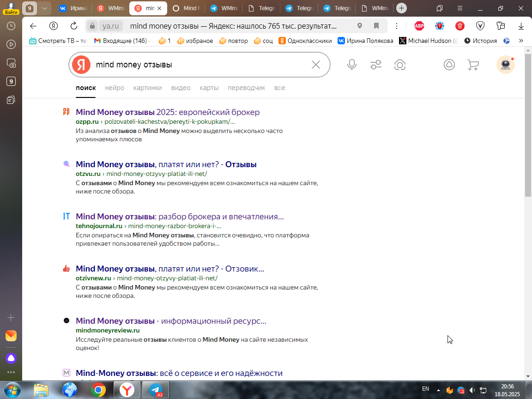
Task: Open Telegram from the taskbar
Action: click(155, 390)
